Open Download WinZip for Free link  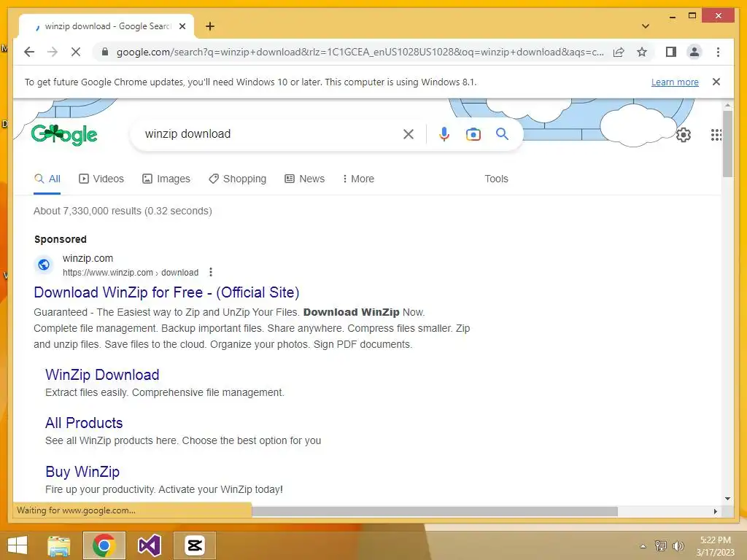[166, 292]
